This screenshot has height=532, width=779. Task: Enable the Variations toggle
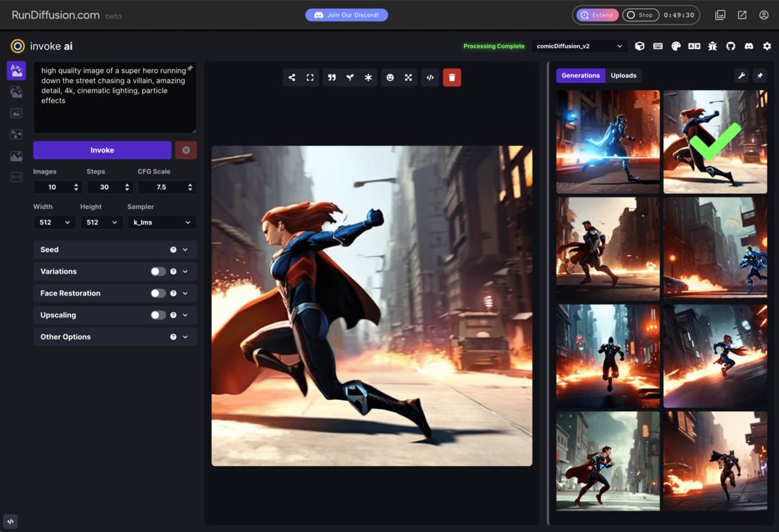pyautogui.click(x=158, y=271)
